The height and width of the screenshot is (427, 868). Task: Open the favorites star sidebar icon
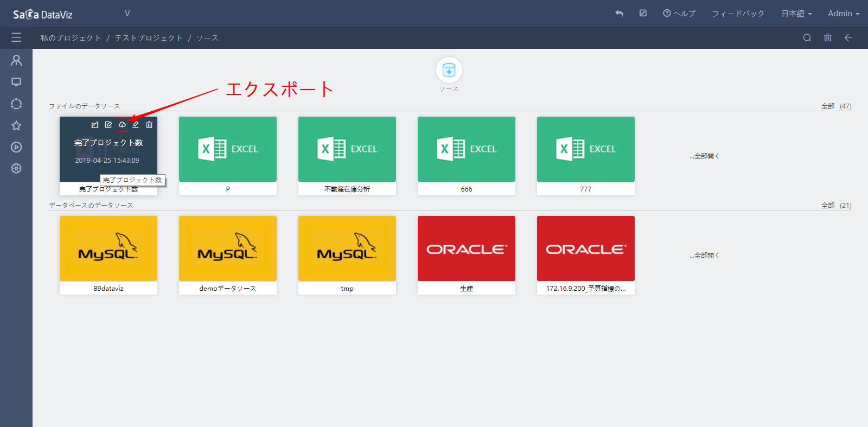pyautogui.click(x=16, y=125)
